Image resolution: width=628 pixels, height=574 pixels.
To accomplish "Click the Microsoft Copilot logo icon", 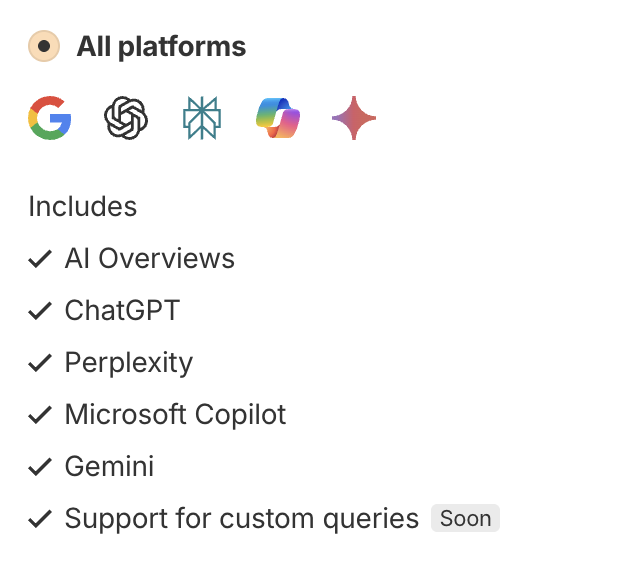I will coord(278,120).
